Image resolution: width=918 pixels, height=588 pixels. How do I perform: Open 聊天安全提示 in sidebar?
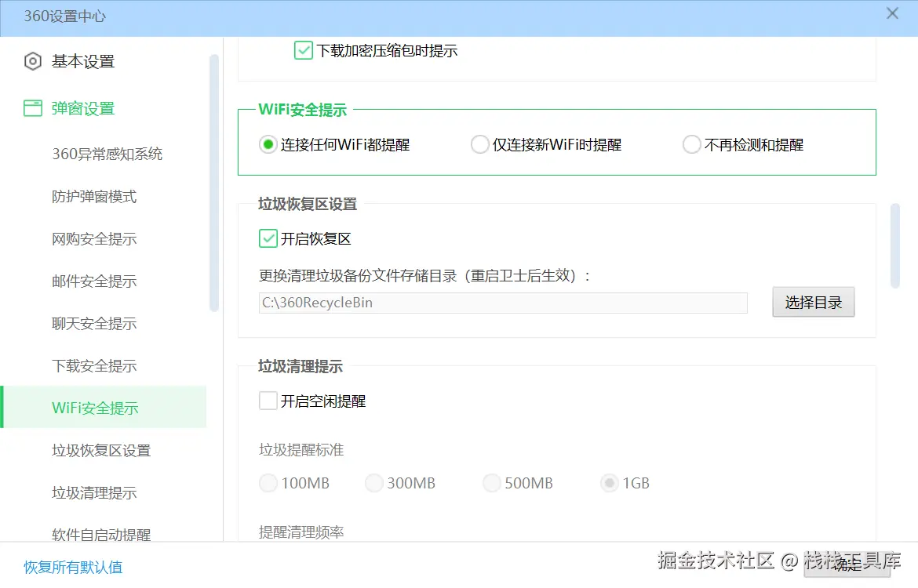pyautogui.click(x=94, y=324)
